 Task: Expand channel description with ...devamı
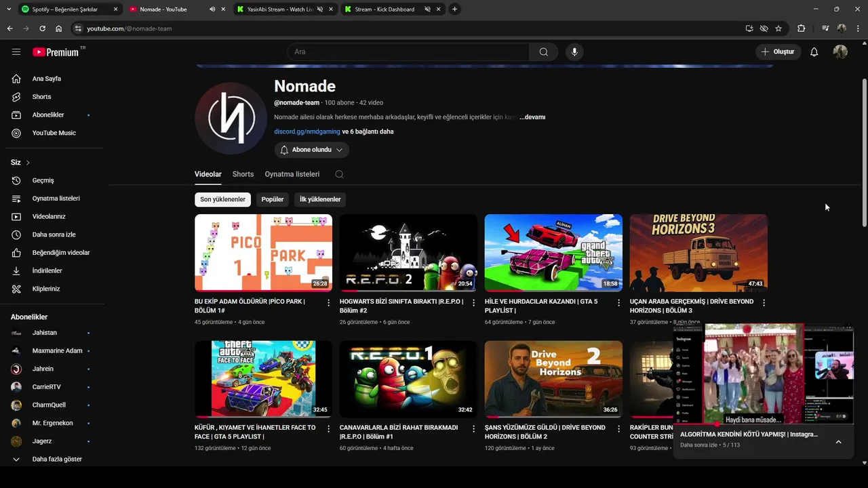coord(532,117)
